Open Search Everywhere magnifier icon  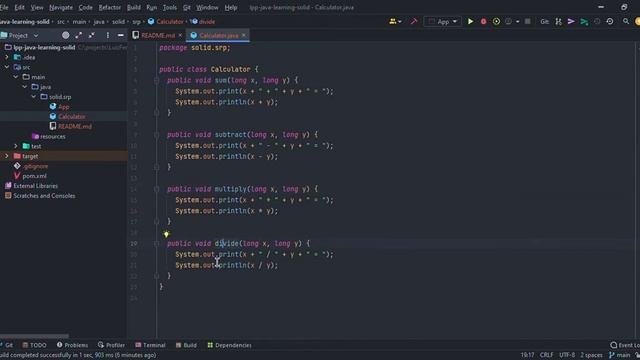(x=626, y=22)
